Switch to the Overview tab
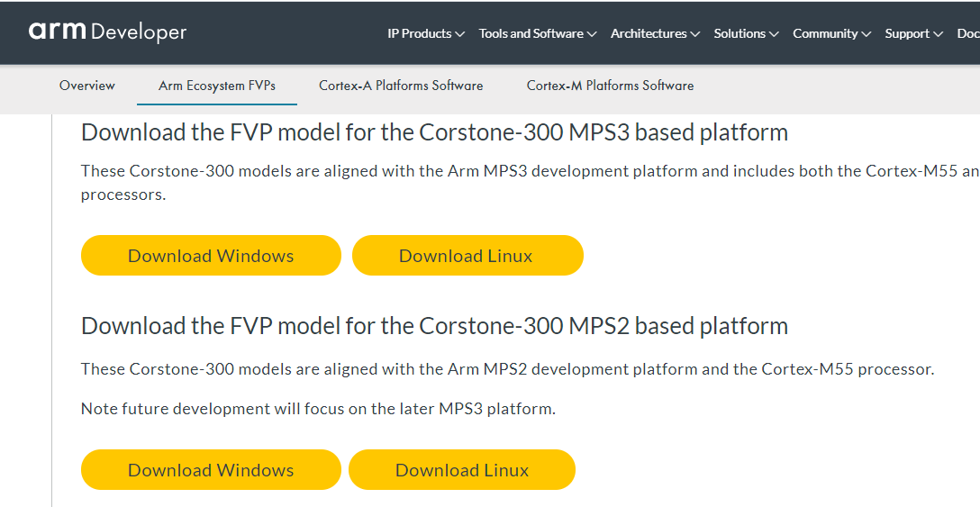Screen dimensions: 980x507 86,86
